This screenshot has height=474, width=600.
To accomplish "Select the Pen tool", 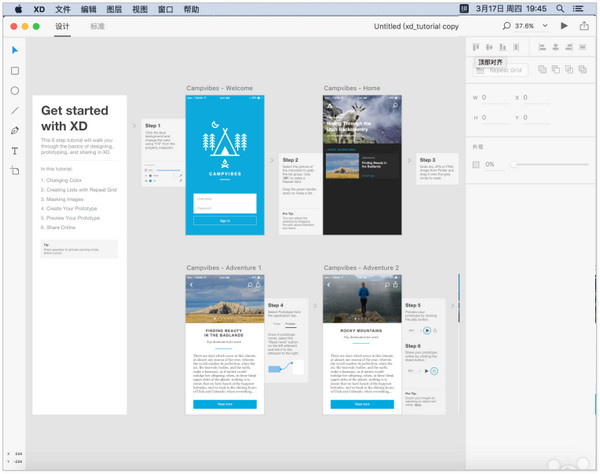I will coord(15,130).
